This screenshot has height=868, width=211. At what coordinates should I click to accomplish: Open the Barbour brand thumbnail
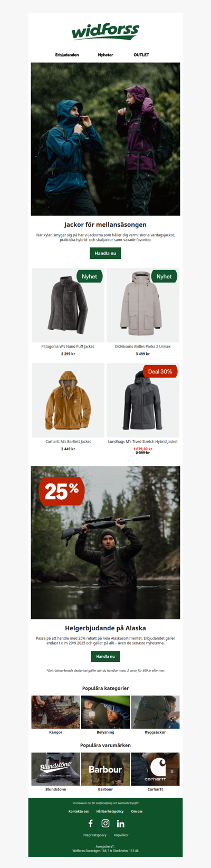pos(105,769)
